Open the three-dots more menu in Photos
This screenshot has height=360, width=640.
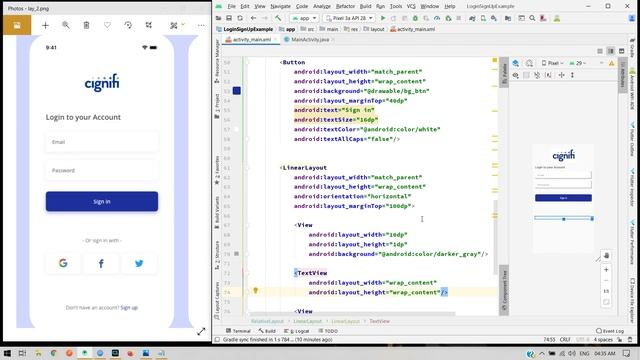point(201,25)
